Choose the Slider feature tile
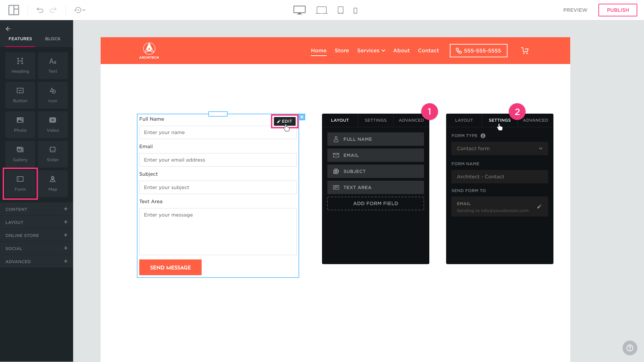Image resolution: width=644 pixels, height=362 pixels. pyautogui.click(x=53, y=154)
